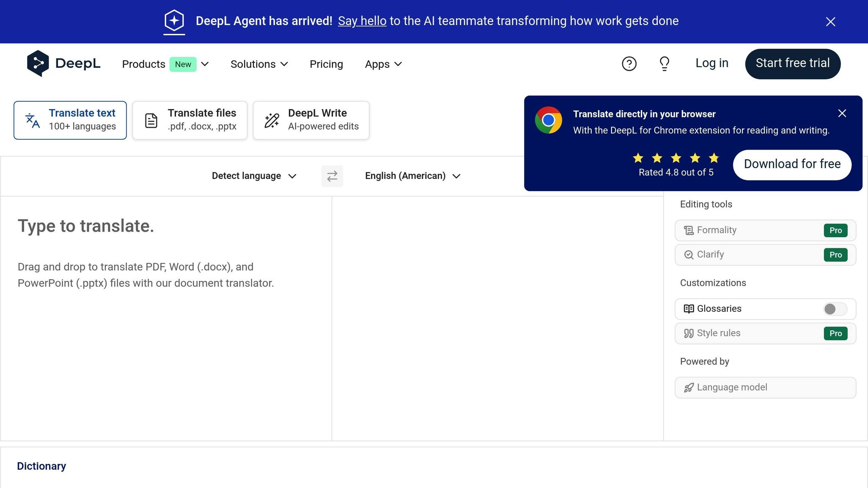The width and height of the screenshot is (868, 488).
Task: Switch to the Translate files tab
Action: pos(189,120)
